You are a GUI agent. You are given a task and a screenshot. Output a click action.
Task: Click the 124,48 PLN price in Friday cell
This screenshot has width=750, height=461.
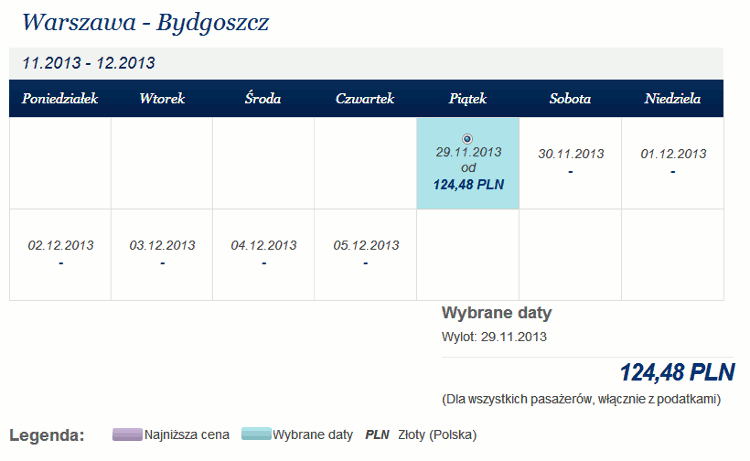(468, 185)
